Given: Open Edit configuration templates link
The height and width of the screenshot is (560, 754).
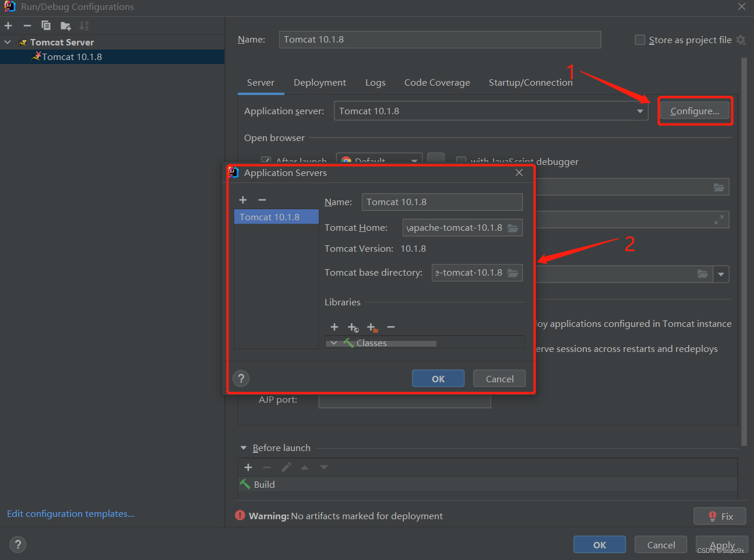Looking at the screenshot, I should click(x=71, y=513).
